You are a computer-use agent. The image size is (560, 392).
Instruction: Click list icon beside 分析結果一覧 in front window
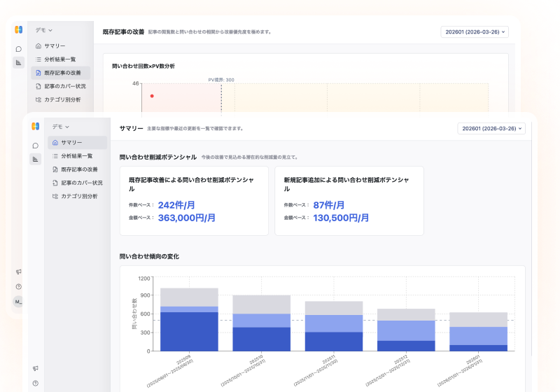(55, 156)
